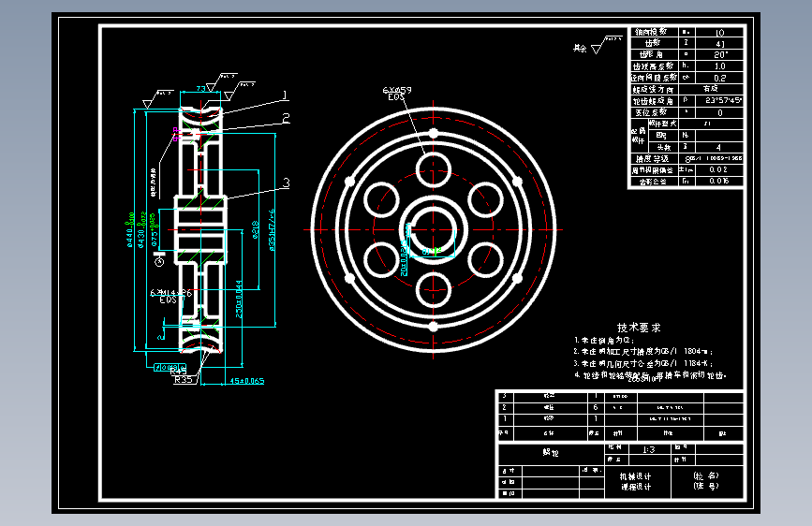Click the pressure angle value '20°'
812x526 pixels.
click(720, 55)
